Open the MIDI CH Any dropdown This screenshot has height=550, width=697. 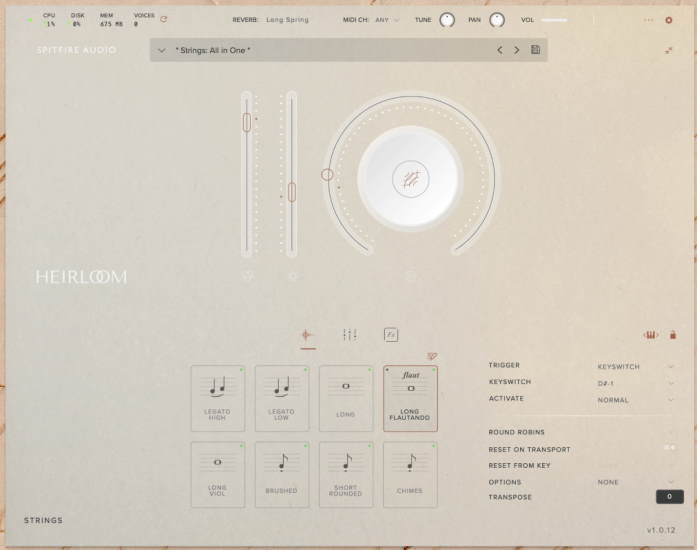click(387, 20)
